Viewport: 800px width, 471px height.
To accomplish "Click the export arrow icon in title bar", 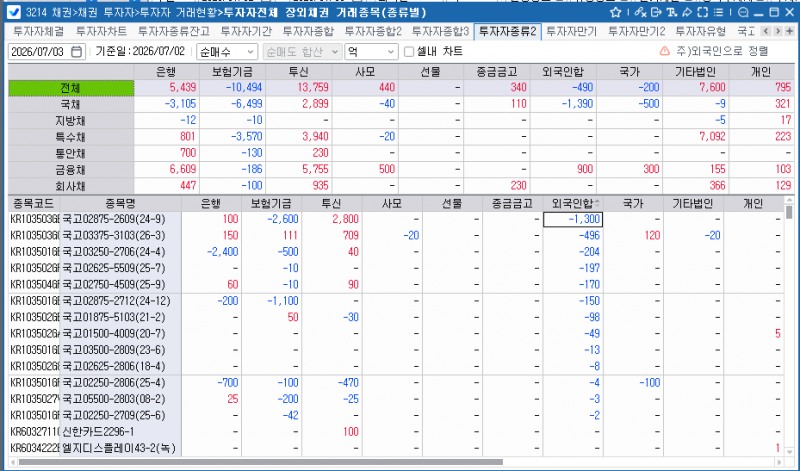I will point(656,12).
